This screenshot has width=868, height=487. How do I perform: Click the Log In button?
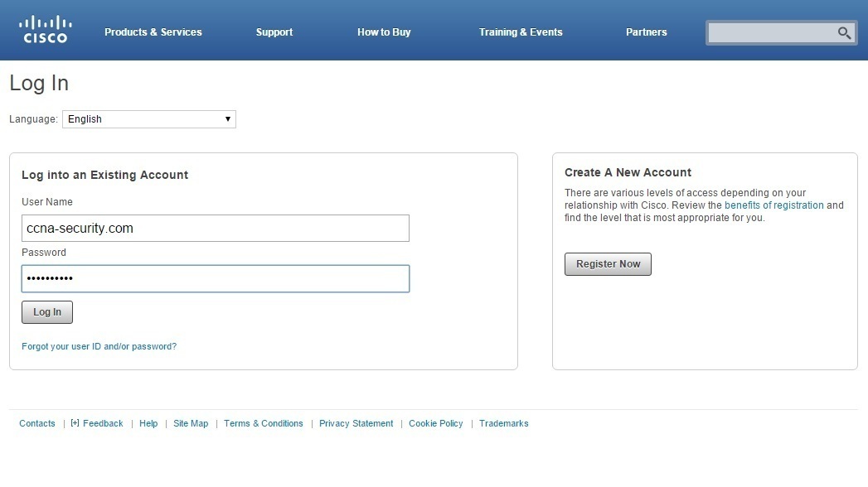tap(47, 312)
